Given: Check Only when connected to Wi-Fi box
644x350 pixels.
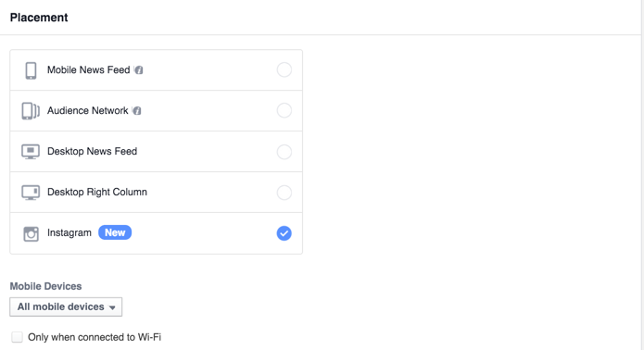Looking at the screenshot, I should pyautogui.click(x=17, y=337).
